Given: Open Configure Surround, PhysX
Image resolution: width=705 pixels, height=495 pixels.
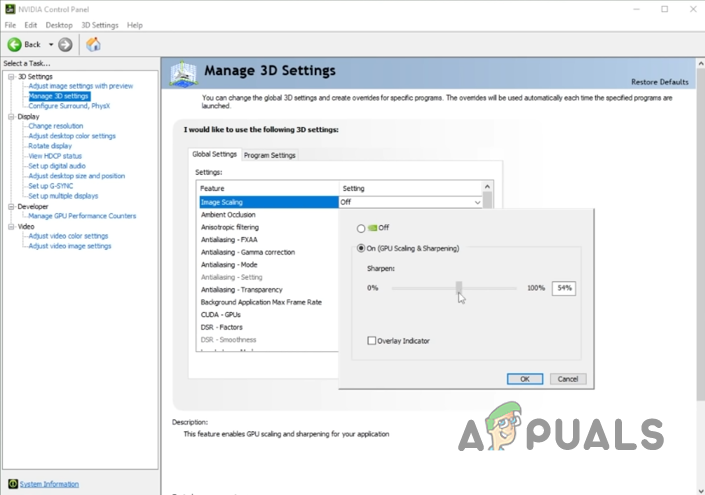Looking at the screenshot, I should click(x=69, y=106).
